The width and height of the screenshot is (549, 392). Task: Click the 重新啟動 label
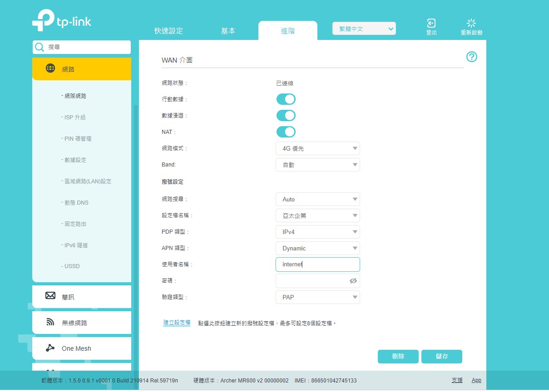(x=471, y=33)
